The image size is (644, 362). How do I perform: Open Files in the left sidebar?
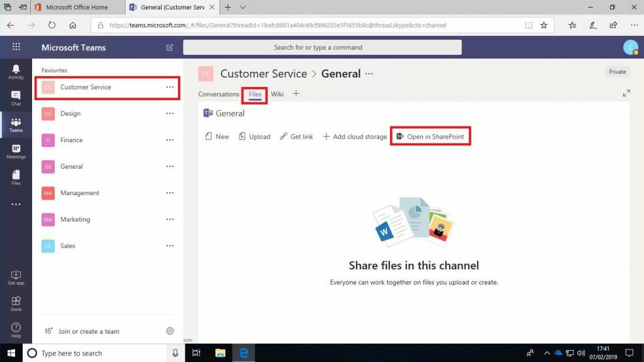coord(16,178)
